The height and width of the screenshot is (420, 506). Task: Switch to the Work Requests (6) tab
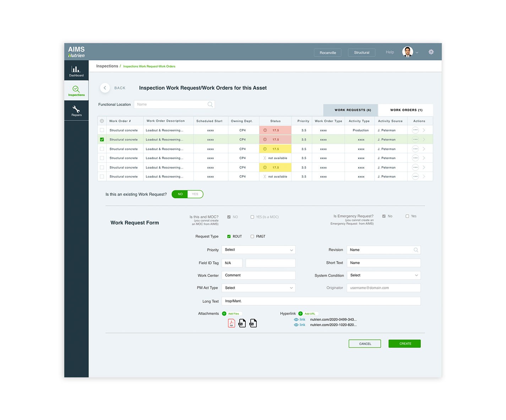tap(350, 110)
